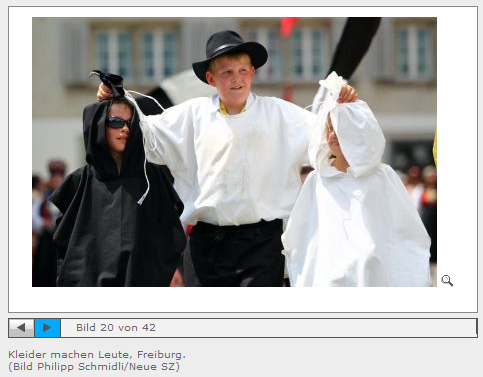
Task: Enlarge photo with the magnifier icon
Action: [x=447, y=281]
